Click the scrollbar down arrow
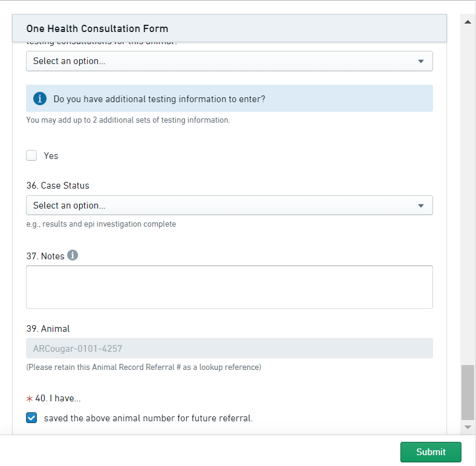 tap(468, 427)
